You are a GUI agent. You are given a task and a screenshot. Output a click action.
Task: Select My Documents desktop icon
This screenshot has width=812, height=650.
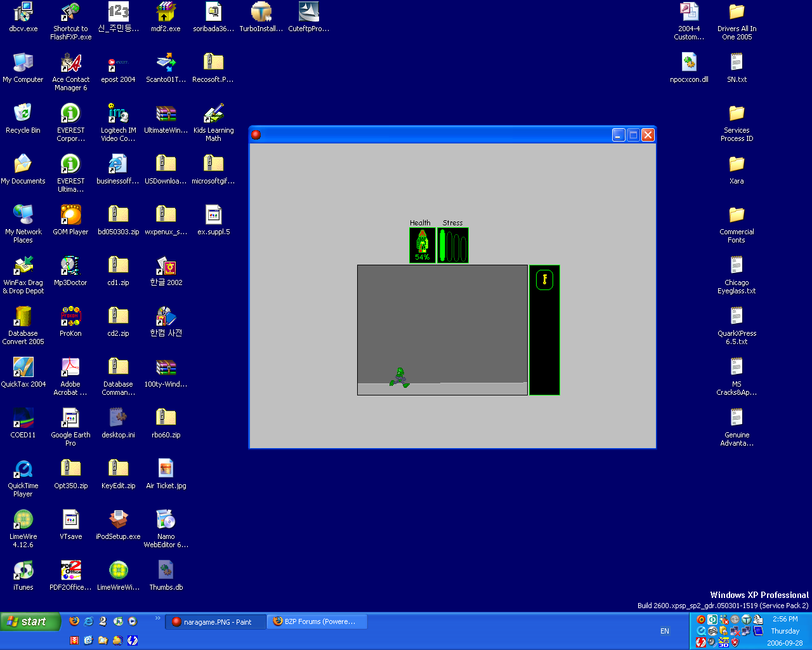[23, 169]
